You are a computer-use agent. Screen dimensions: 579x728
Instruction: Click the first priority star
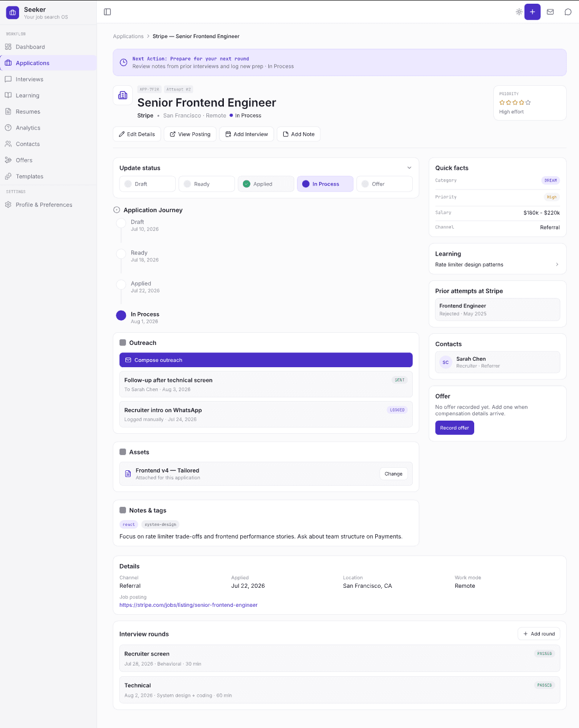click(x=502, y=103)
